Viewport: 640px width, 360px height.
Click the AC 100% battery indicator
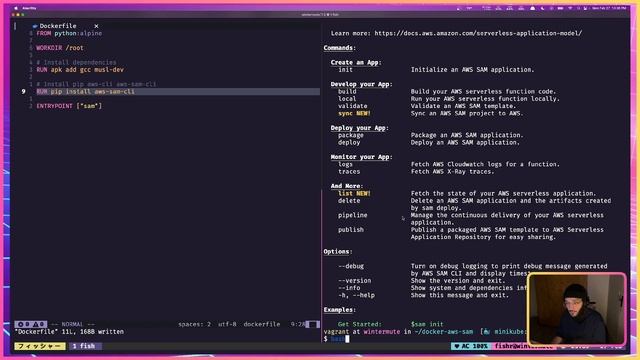coord(471,346)
